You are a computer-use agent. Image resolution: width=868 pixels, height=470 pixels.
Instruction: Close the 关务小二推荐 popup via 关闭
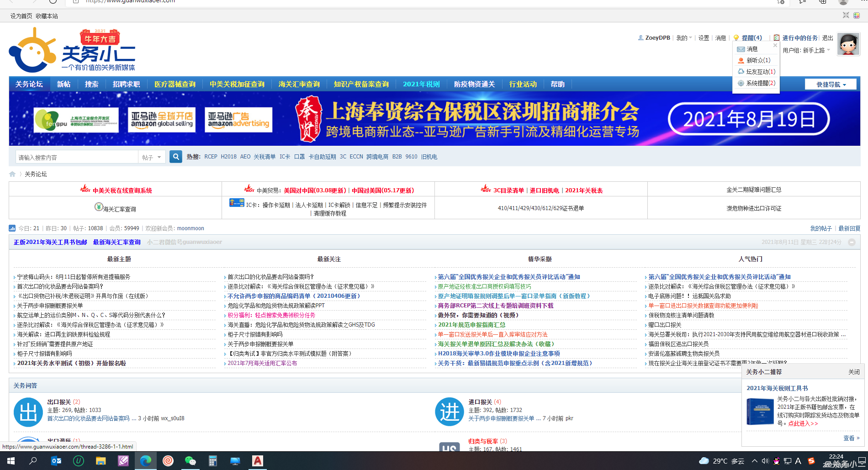click(854, 372)
